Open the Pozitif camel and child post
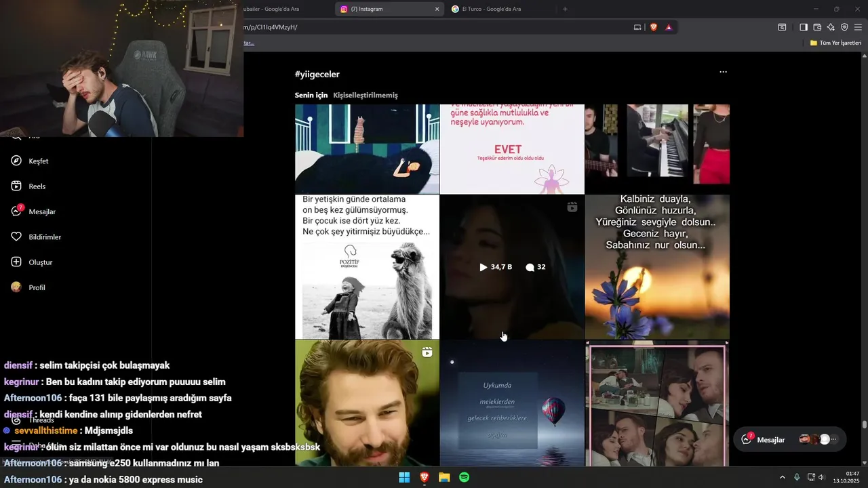The height and width of the screenshot is (488, 868). [367, 267]
